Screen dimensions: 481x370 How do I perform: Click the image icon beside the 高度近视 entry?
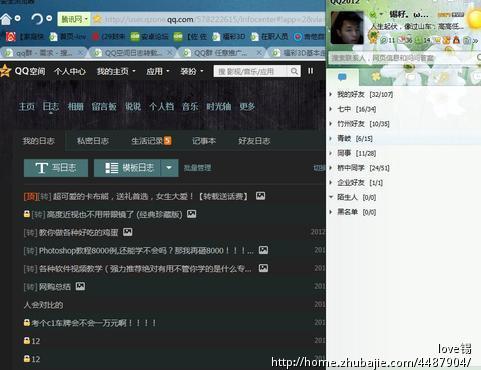point(192,214)
